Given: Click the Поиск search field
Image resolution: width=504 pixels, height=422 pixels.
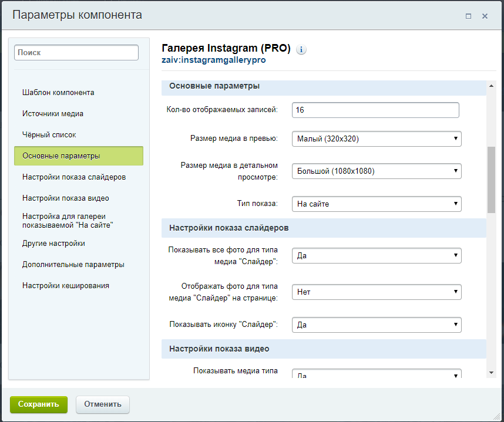Looking at the screenshot, I should [76, 53].
